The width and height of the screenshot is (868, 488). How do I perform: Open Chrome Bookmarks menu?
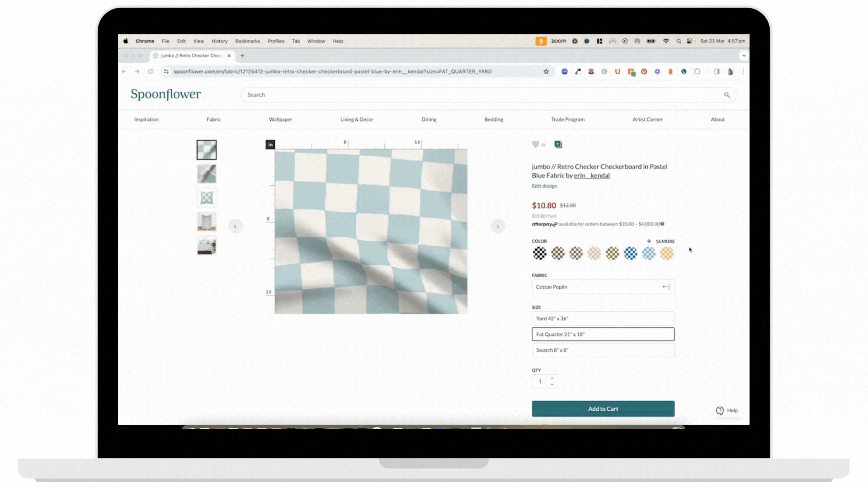[x=247, y=41]
